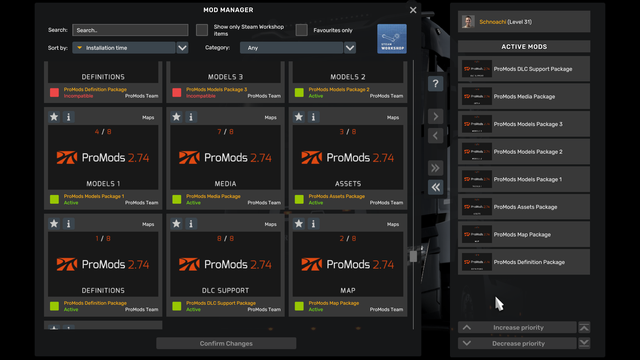Activate selected mod with single right arrow
Screen dimensions: 640x360
pyautogui.click(x=436, y=117)
